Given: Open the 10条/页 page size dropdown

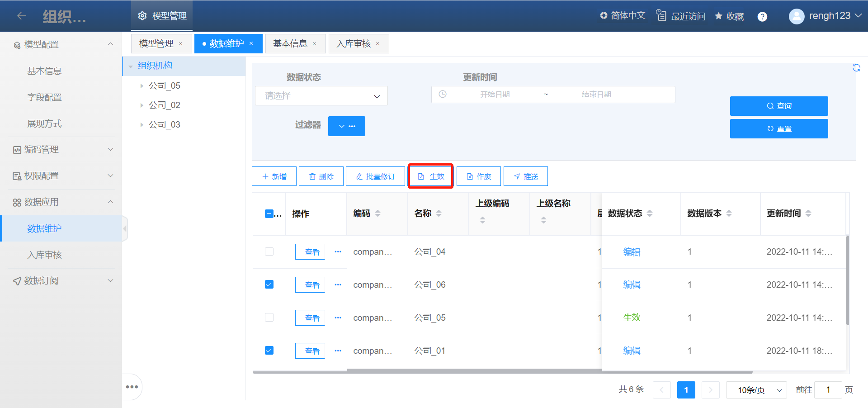Looking at the screenshot, I should pos(756,390).
